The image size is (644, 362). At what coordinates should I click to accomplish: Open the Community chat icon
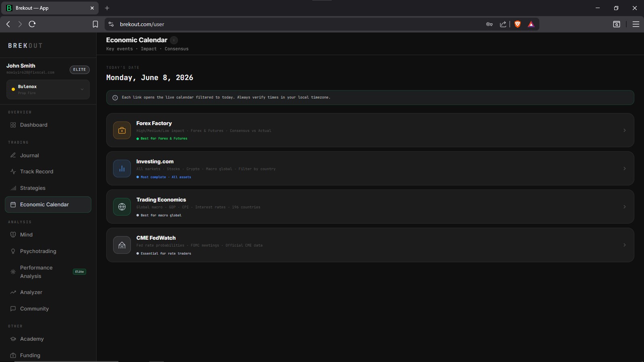(x=13, y=309)
